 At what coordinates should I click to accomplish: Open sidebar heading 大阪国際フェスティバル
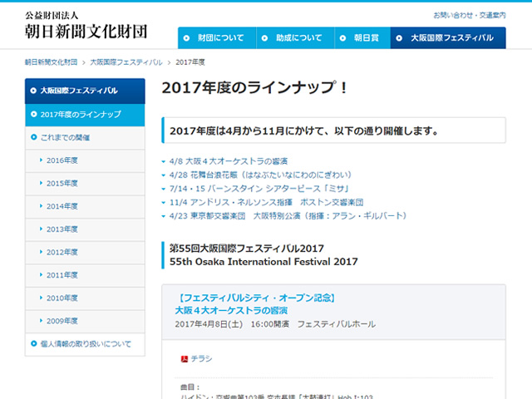click(x=85, y=91)
